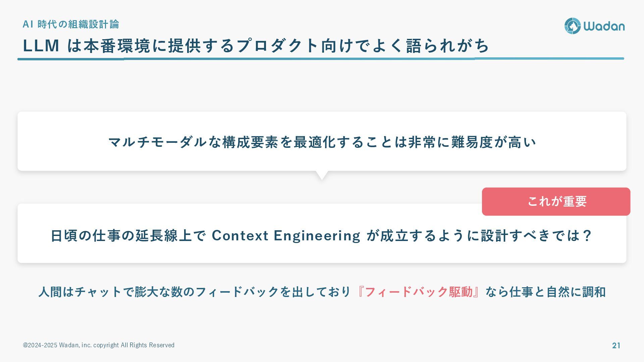Click the Context Engineering text
Viewport: 644px width, 362px height.
click(x=286, y=235)
